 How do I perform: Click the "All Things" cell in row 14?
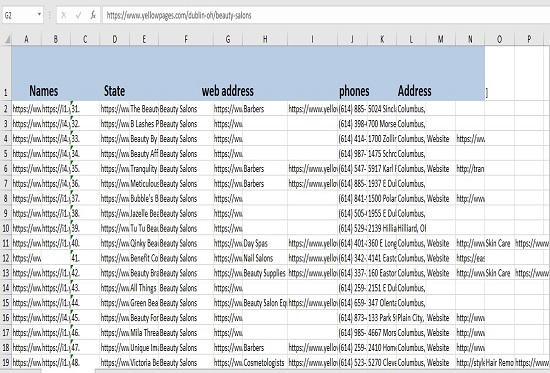click(x=144, y=288)
